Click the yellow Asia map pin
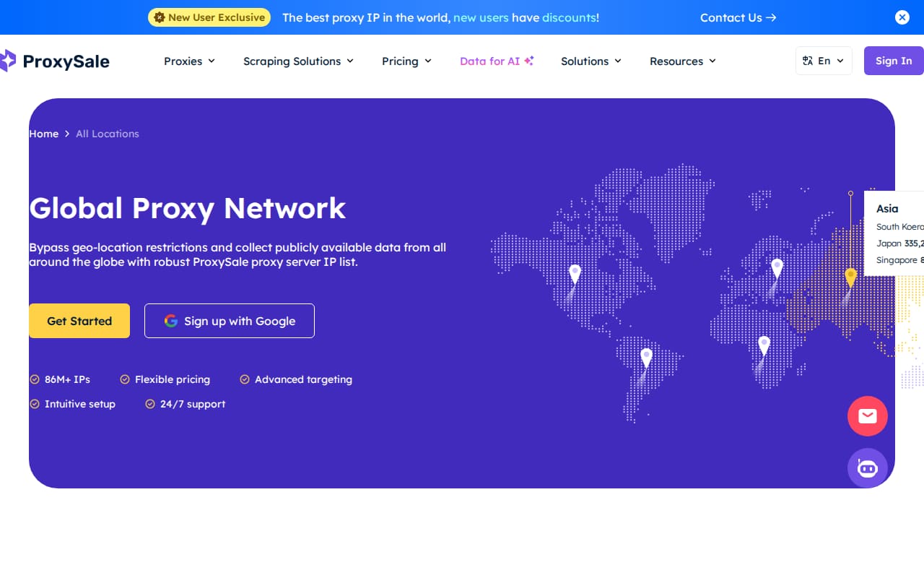Viewport: 924px width, 578px height. pos(850,277)
